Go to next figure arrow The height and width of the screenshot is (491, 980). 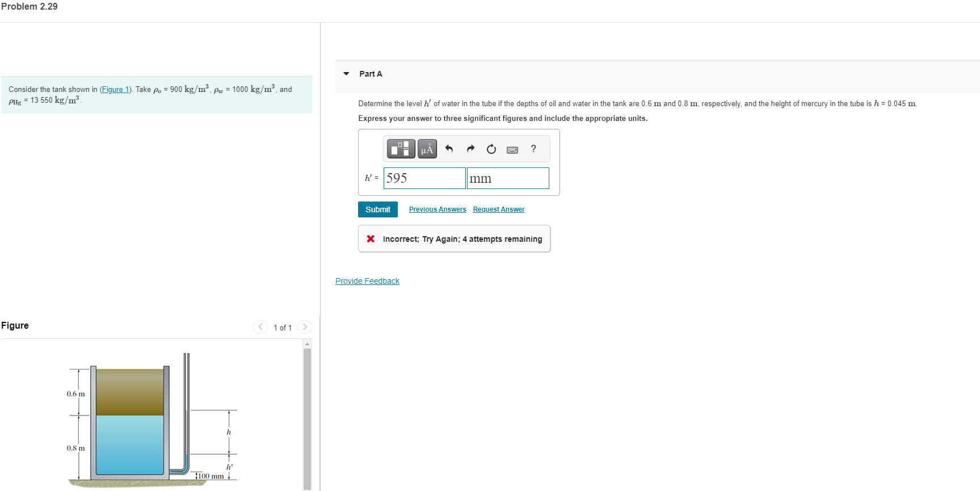coord(305,326)
